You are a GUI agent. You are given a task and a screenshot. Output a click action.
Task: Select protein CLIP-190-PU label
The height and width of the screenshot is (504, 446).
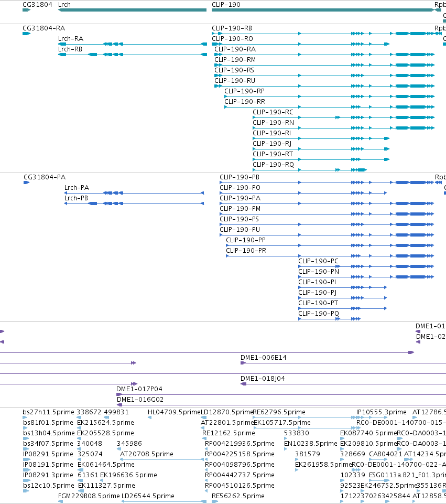pos(240,230)
